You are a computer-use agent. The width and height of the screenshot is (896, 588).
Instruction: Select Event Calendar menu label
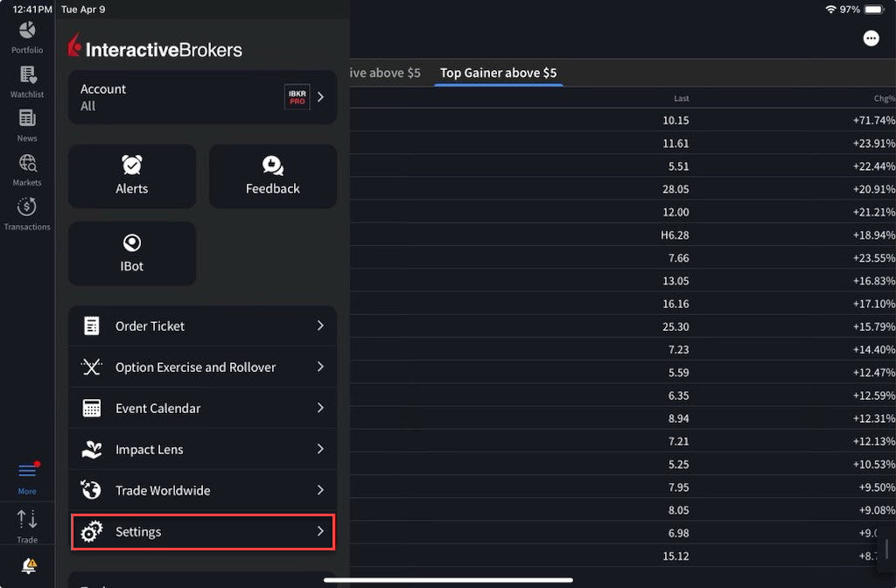pos(157,408)
